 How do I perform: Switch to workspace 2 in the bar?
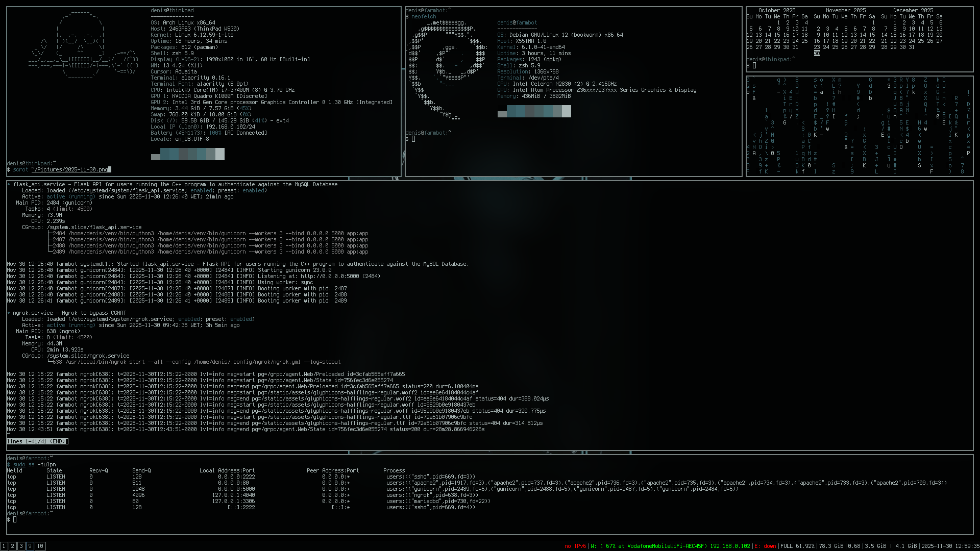pyautogui.click(x=12, y=546)
